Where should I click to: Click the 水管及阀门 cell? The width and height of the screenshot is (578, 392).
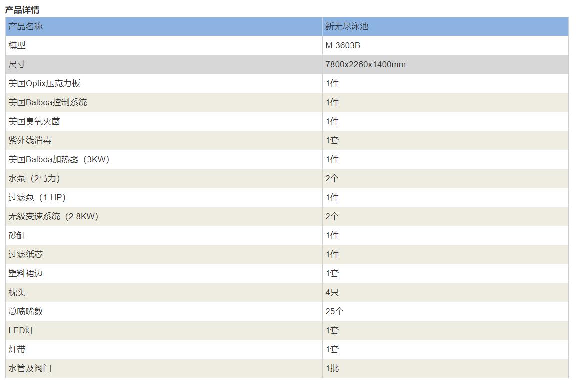click(30, 369)
